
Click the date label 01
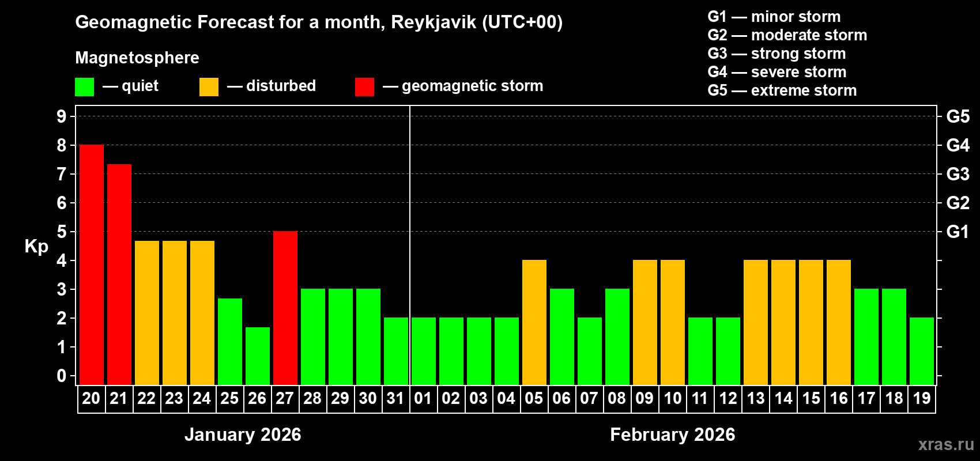423,398
